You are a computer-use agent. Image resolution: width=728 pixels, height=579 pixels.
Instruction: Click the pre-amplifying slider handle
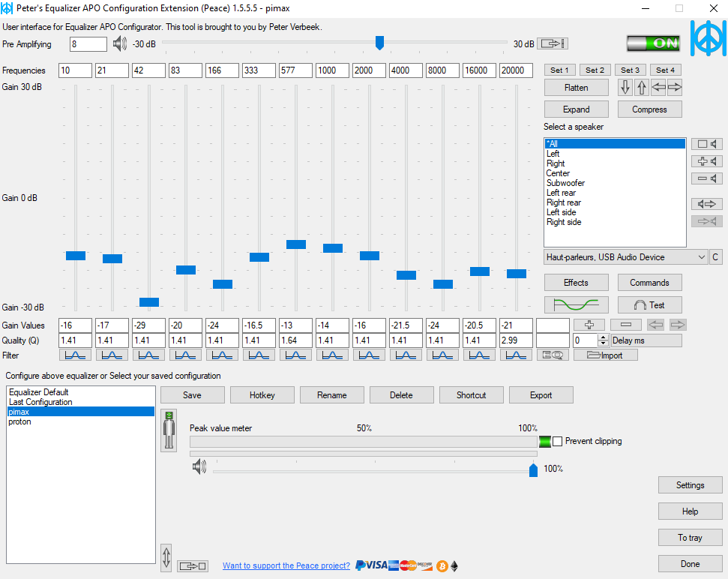click(x=379, y=43)
